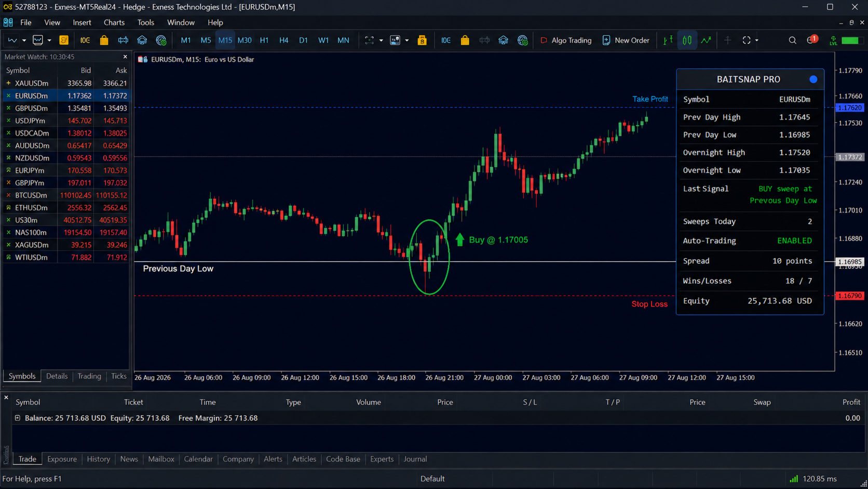Select the H1 timeframe
868x489 pixels.
click(264, 40)
